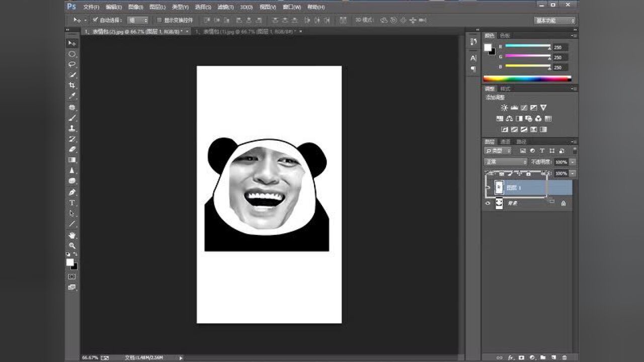Open Auto-Select group/layer dropdown
This screenshot has height=362, width=644.
(138, 20)
